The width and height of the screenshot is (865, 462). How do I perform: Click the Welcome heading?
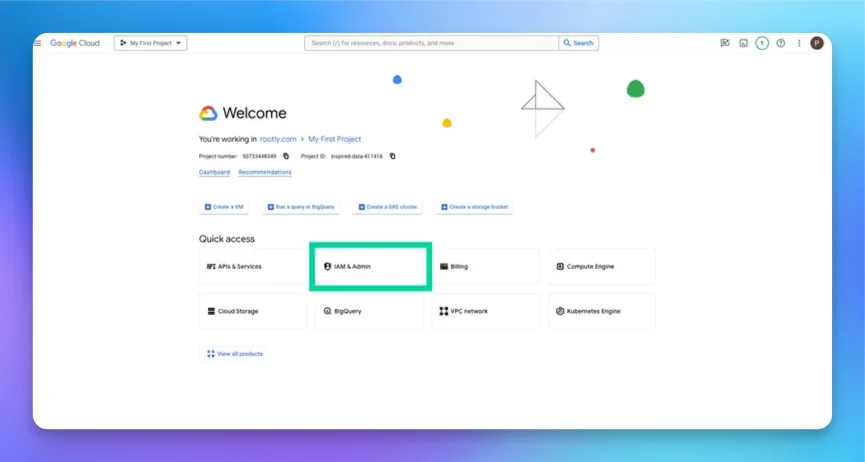pyautogui.click(x=254, y=113)
